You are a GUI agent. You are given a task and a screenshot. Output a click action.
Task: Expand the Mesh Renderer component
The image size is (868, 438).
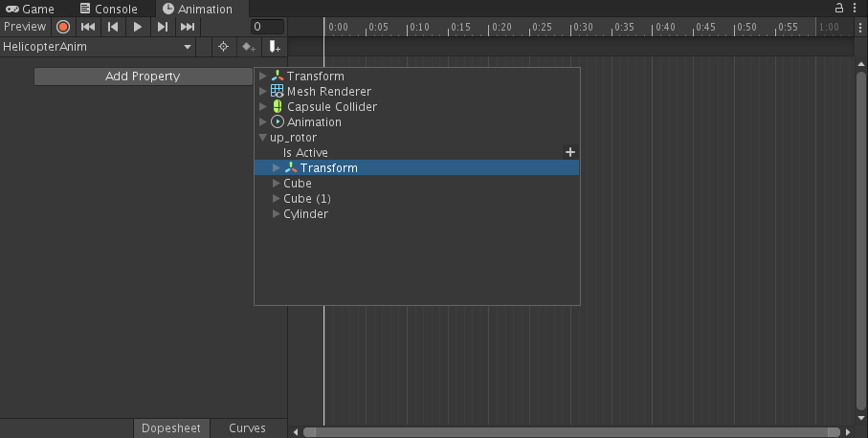coord(263,91)
